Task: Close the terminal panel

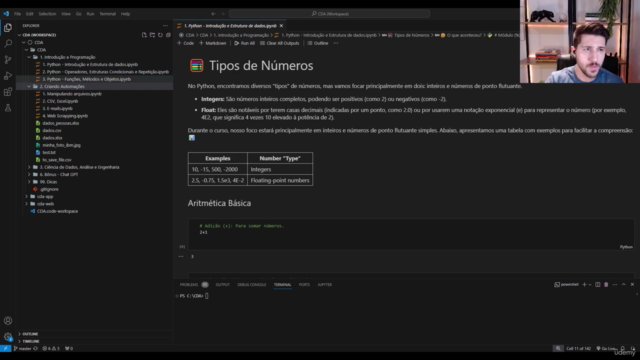Action: (x=632, y=284)
